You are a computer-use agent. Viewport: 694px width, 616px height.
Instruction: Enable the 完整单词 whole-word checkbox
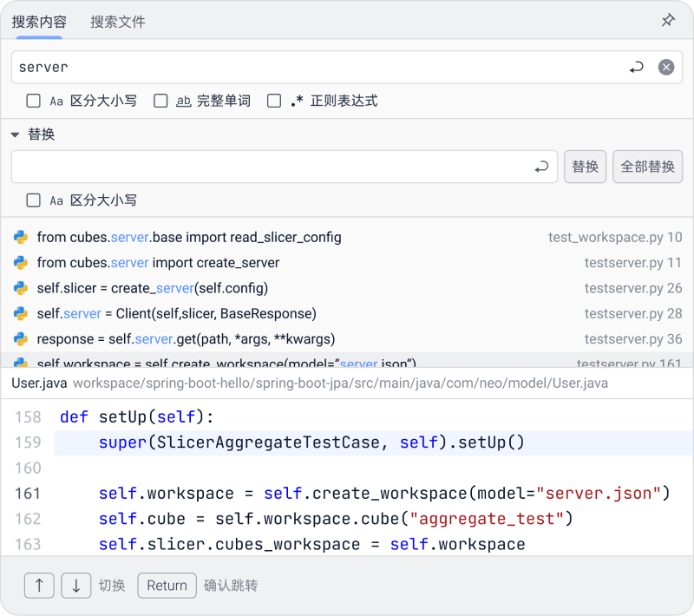click(x=160, y=101)
